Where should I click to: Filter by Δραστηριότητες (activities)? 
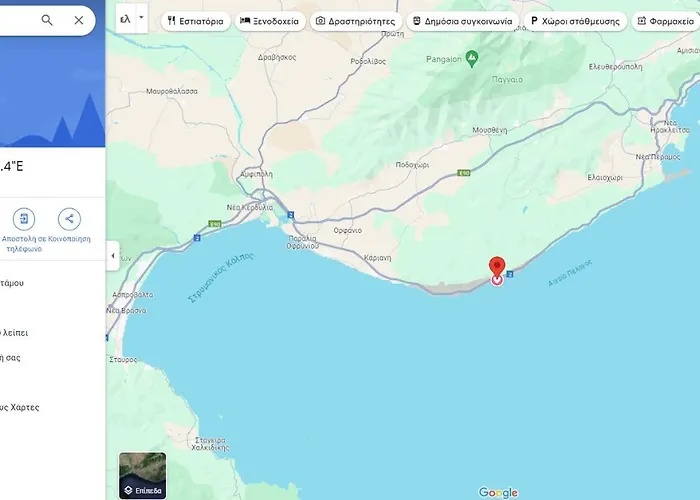click(x=355, y=21)
